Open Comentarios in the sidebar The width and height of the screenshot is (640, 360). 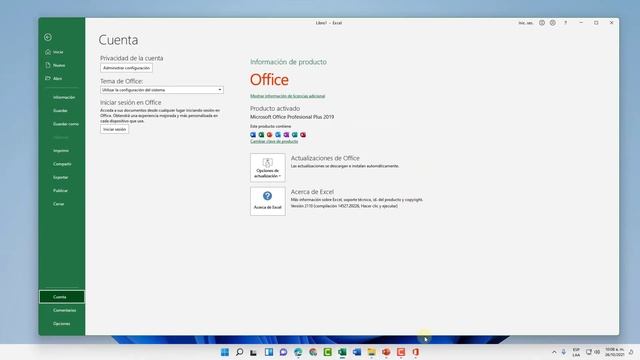pyautogui.click(x=64, y=310)
